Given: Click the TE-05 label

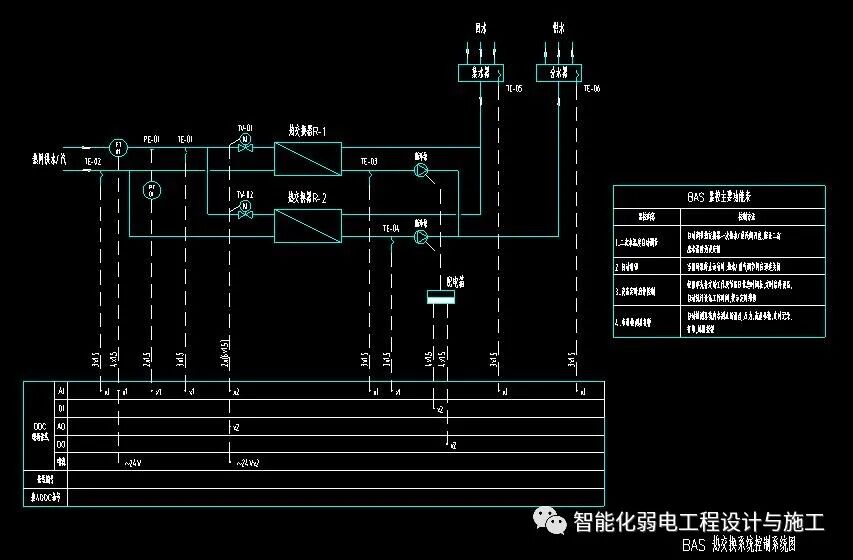Looking at the screenshot, I should [x=514, y=88].
